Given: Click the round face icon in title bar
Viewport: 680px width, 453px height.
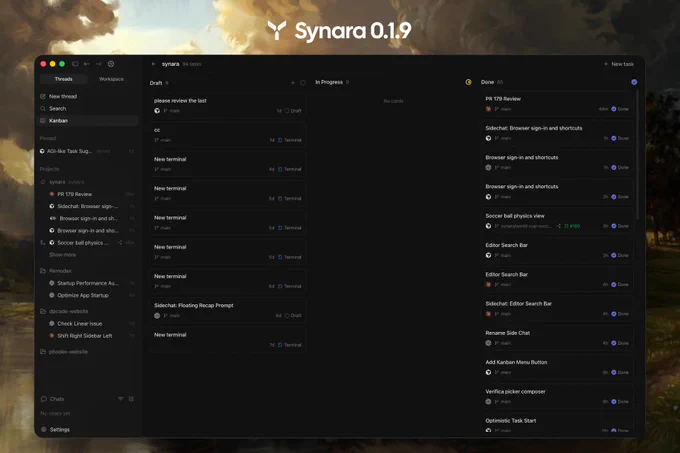Looking at the screenshot, I should click(x=111, y=64).
